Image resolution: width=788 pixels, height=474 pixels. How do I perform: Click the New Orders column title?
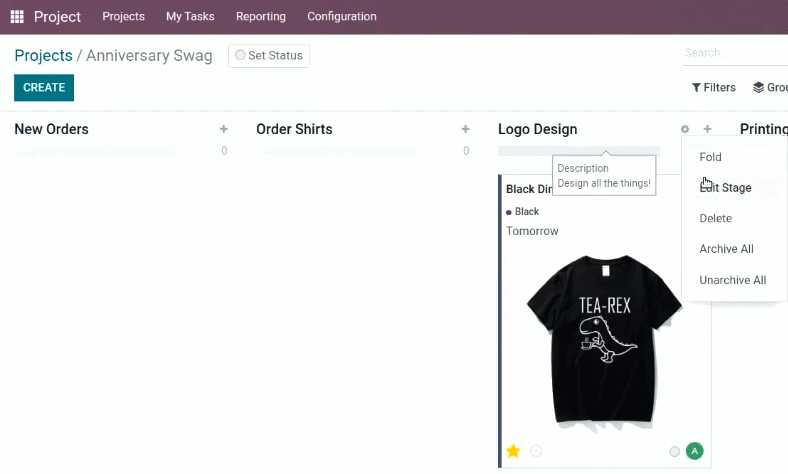click(51, 129)
